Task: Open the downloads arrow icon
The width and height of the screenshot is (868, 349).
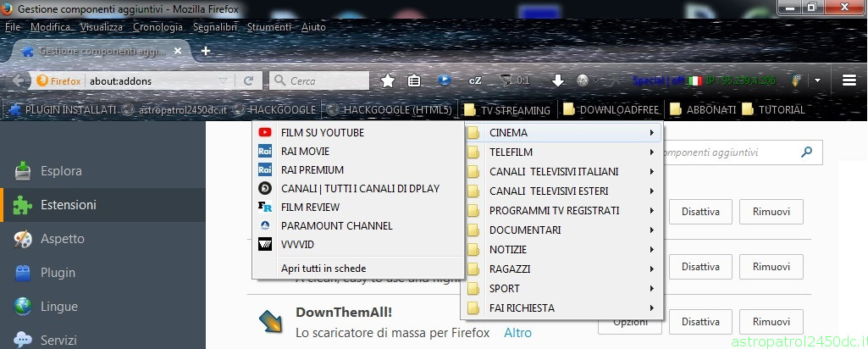Action: coord(557,80)
